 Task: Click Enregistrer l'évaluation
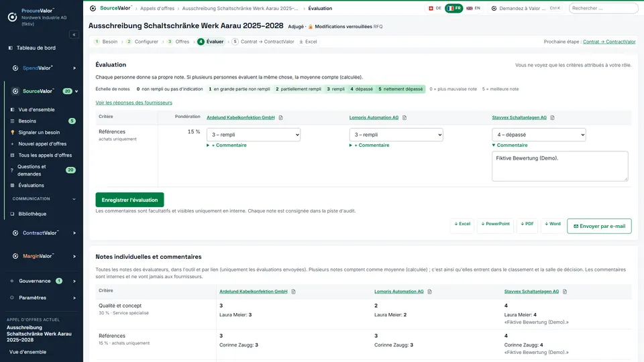point(129,200)
